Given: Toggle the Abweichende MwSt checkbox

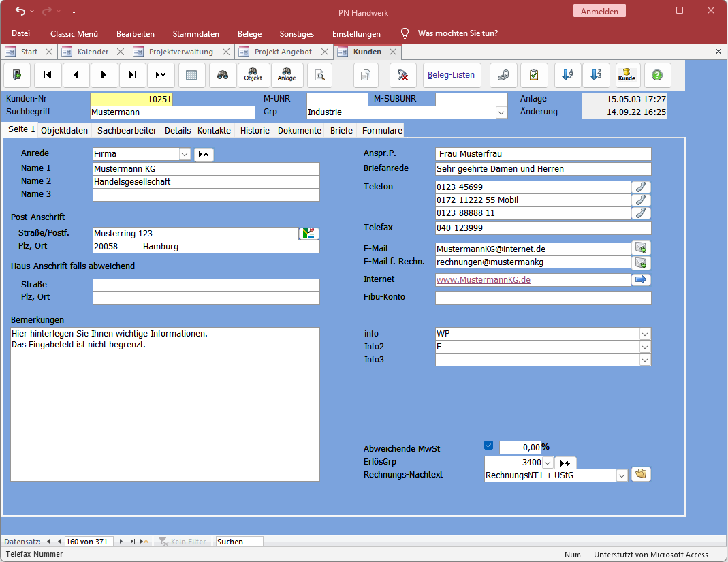Looking at the screenshot, I should [488, 446].
